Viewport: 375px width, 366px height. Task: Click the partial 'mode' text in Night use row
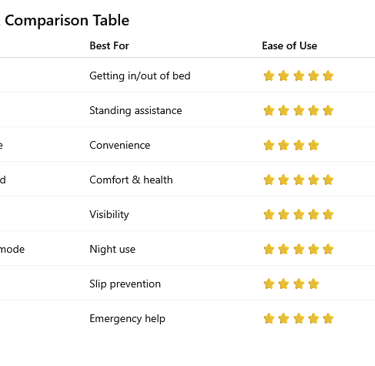coord(12,249)
